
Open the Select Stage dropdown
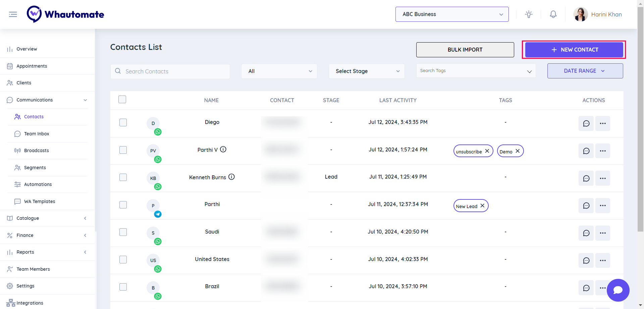coord(367,71)
